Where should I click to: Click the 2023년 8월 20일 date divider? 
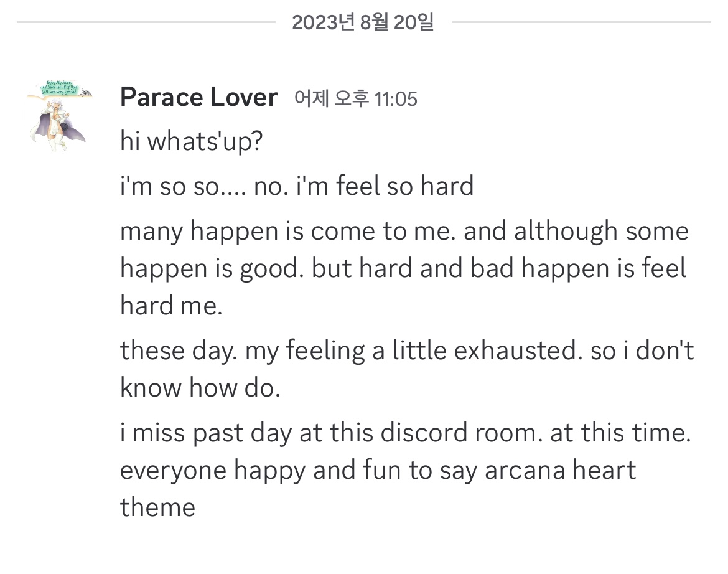pos(363,22)
